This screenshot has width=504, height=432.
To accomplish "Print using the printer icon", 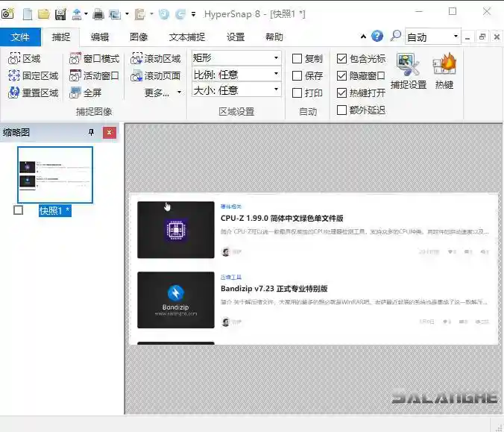I will pyautogui.click(x=98, y=14).
